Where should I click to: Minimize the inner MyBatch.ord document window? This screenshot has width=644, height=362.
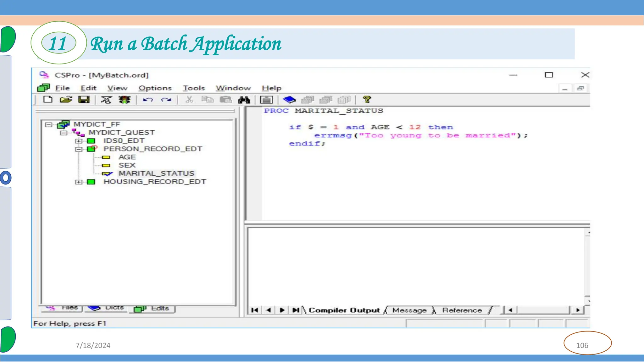point(565,89)
